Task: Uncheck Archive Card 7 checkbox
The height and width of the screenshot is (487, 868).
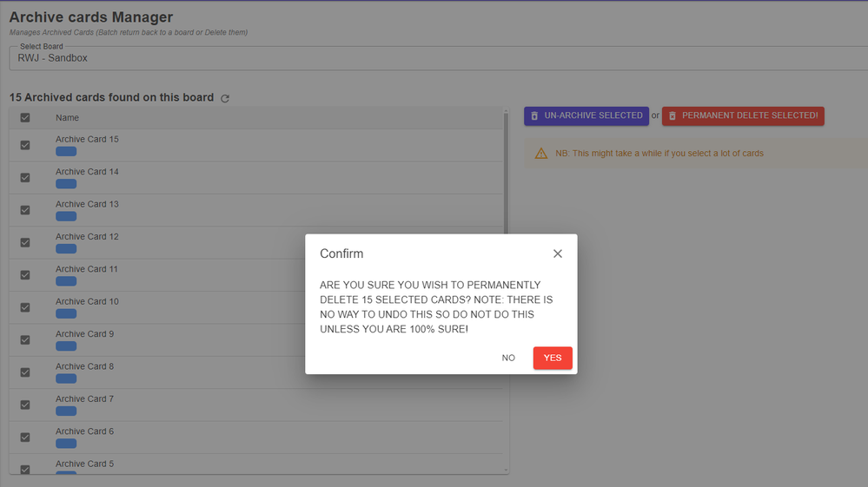Action: [x=25, y=405]
